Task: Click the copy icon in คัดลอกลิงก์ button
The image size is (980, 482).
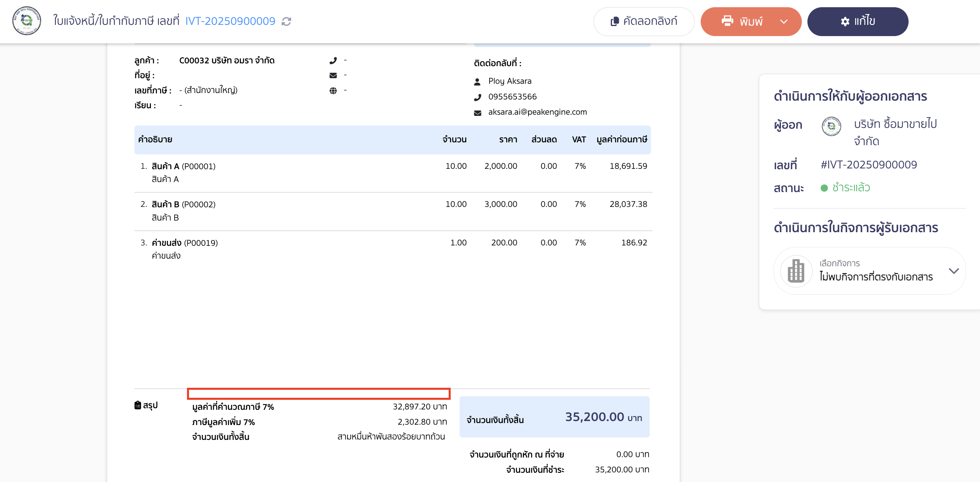Action: point(614,21)
